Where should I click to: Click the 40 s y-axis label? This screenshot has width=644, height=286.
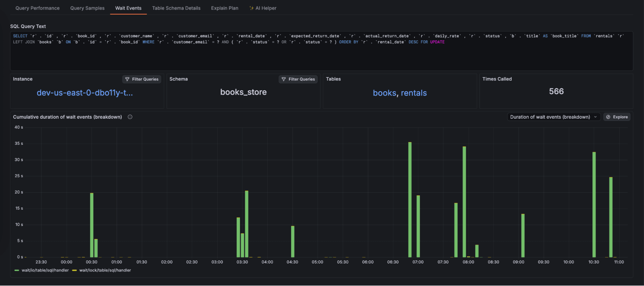coord(19,127)
